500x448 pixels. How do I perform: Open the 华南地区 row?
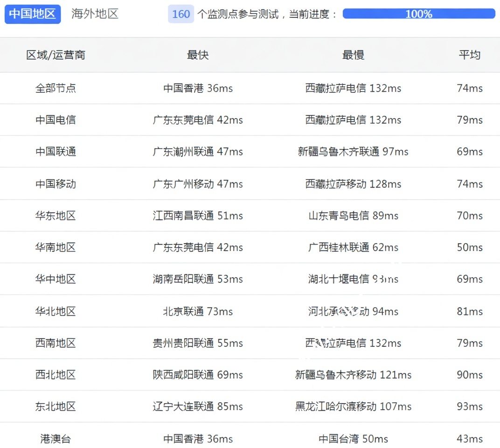click(x=56, y=247)
